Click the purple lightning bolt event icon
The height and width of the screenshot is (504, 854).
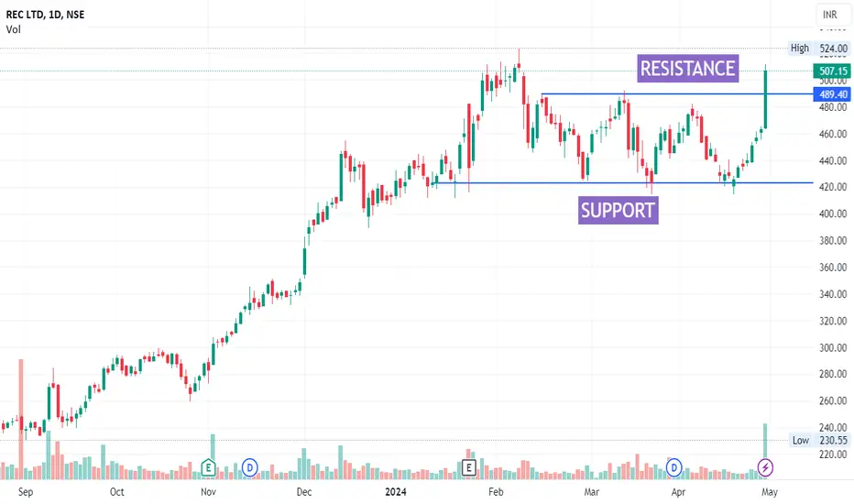coord(765,467)
